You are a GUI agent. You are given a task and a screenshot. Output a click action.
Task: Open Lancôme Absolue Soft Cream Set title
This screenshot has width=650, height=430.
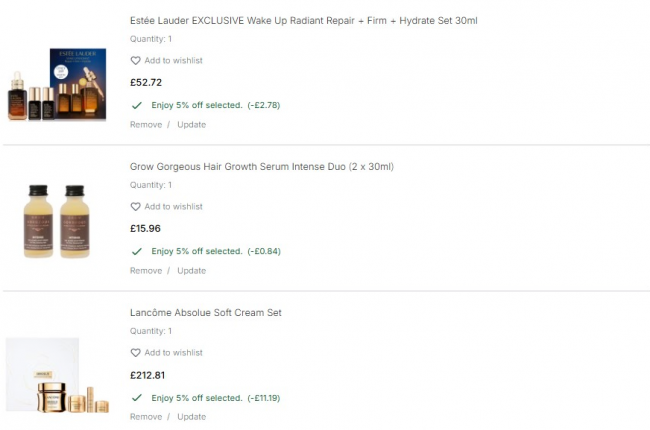205,313
